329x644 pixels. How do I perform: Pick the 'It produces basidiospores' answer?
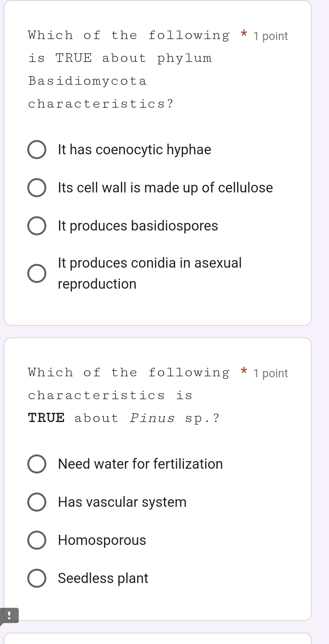pos(37,226)
